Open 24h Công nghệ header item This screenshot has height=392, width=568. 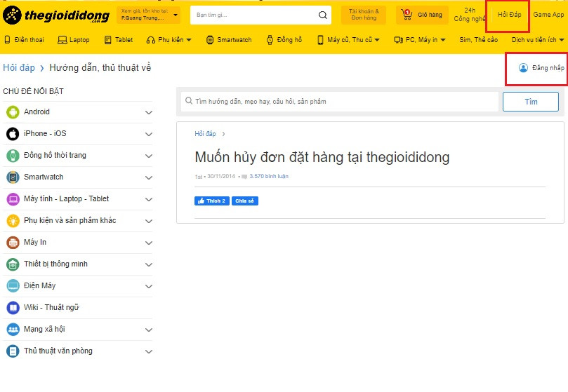pyautogui.click(x=470, y=15)
